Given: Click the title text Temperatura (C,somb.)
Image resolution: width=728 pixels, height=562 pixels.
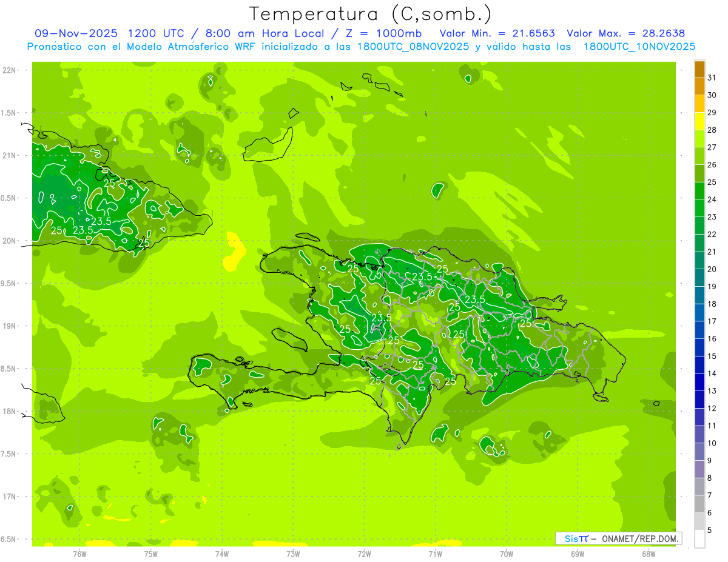Looking at the screenshot, I should click(x=369, y=13).
